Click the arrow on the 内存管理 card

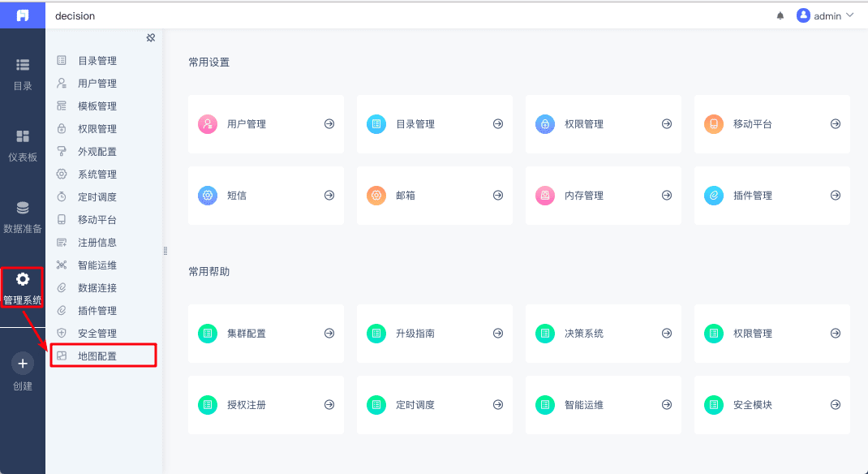tap(667, 196)
